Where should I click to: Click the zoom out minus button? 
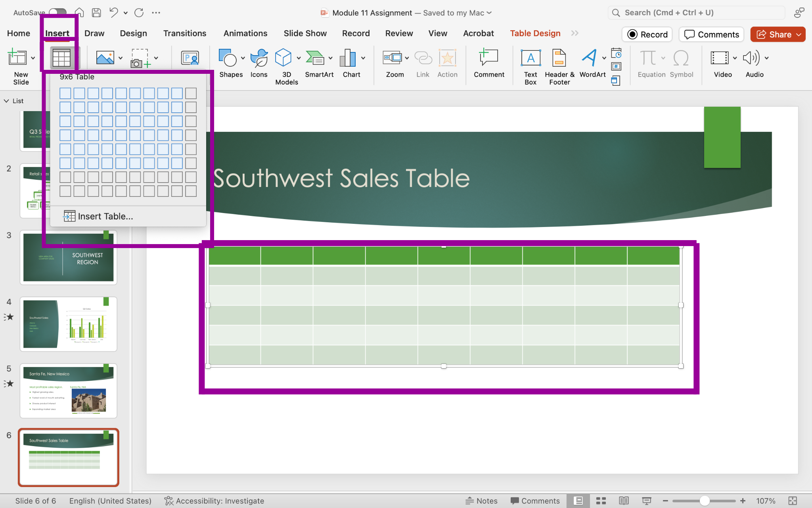pos(665,501)
